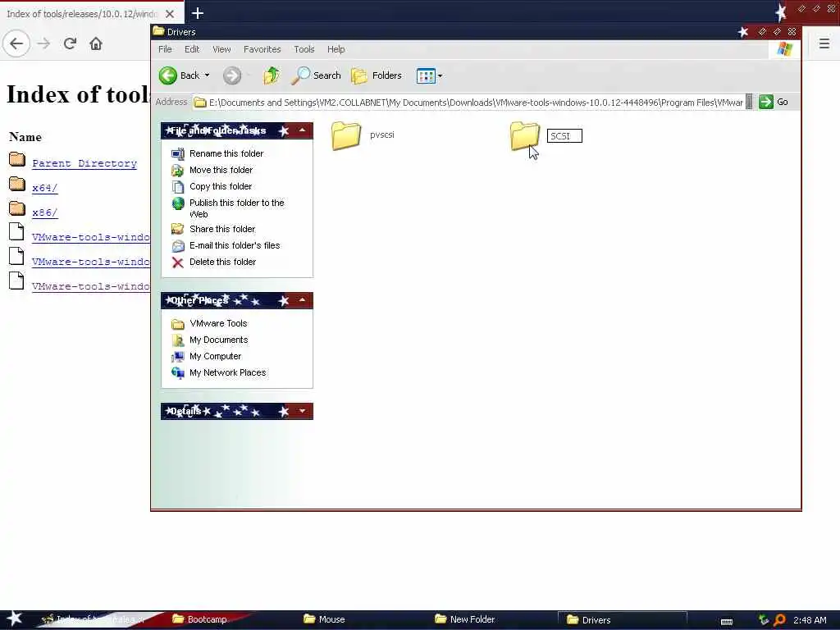
Task: Click Rename this folder
Action: [226, 153]
